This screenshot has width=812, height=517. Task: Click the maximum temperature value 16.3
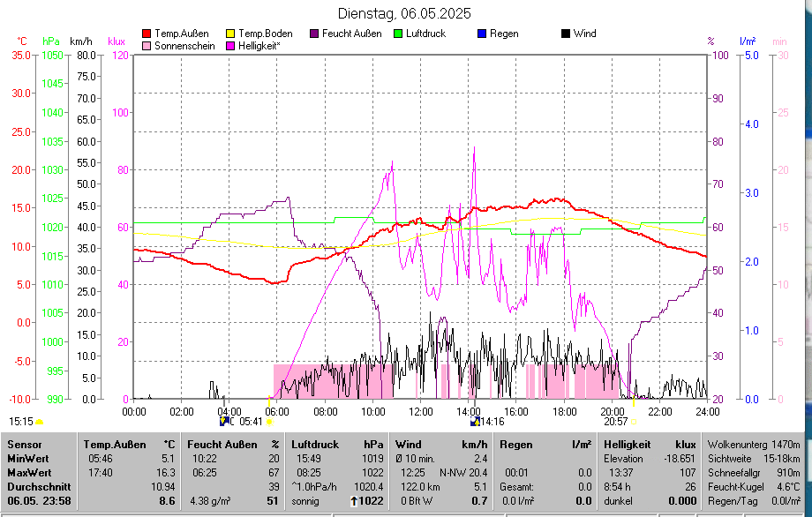point(165,473)
